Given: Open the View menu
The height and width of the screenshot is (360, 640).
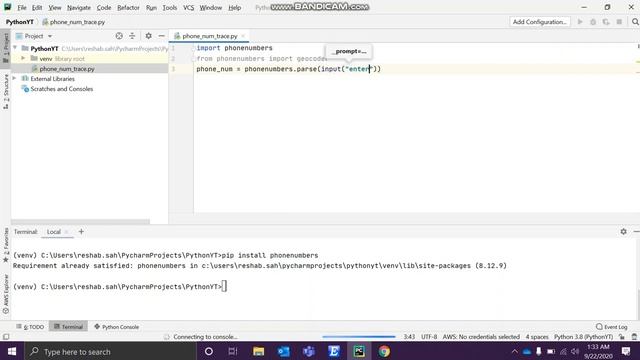Looking at the screenshot, I should [55, 7].
